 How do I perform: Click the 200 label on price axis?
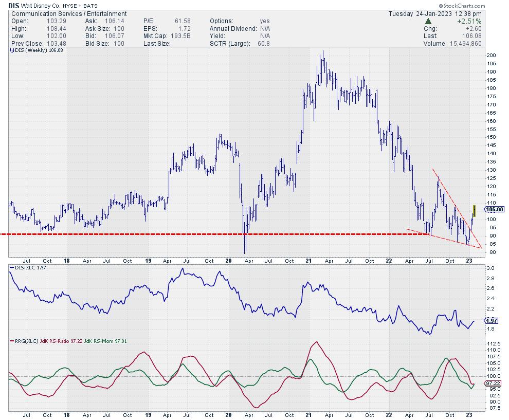(491, 56)
